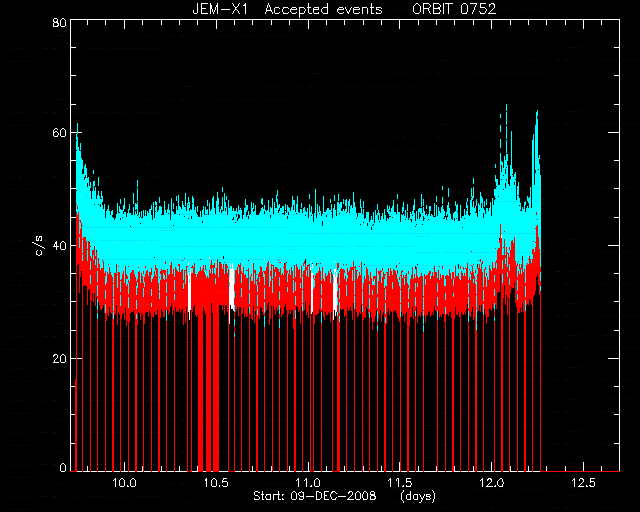The height and width of the screenshot is (512, 640).
Task: Click the 80 tick label on the y-axis
Action: [x=60, y=22]
